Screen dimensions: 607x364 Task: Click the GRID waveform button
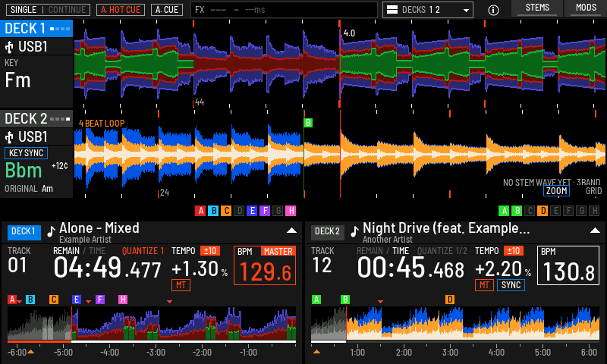pos(593,190)
